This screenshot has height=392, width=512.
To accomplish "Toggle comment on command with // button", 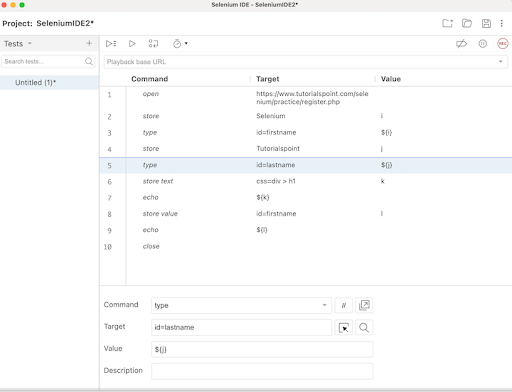I will [343, 305].
